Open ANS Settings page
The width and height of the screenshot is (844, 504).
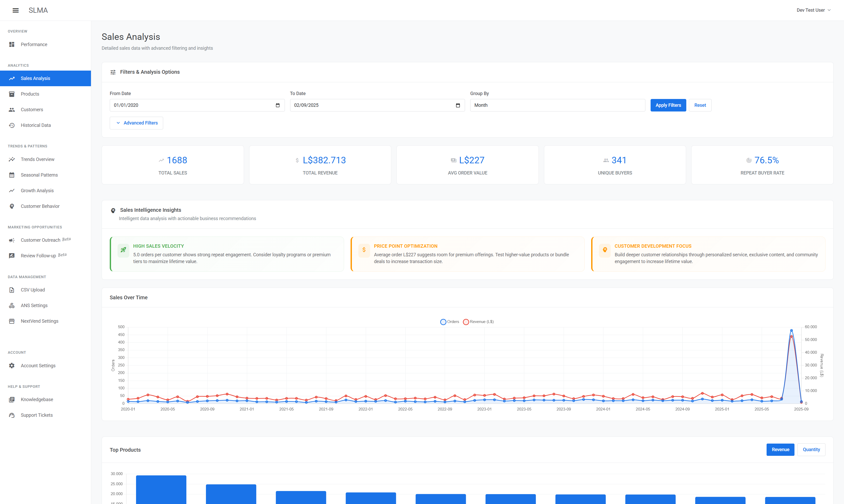(x=46, y=305)
